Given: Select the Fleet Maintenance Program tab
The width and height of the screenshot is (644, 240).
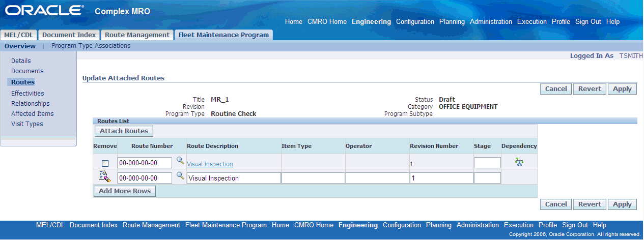Looking at the screenshot, I should (x=223, y=35).
